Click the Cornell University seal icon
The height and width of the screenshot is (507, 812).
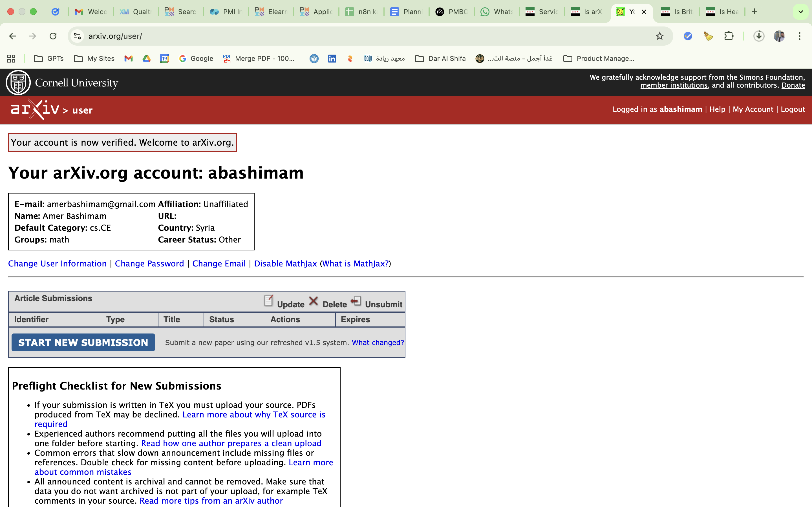(18, 83)
